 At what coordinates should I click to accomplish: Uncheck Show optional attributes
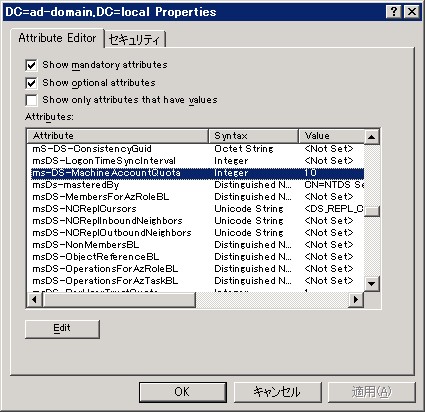31,83
